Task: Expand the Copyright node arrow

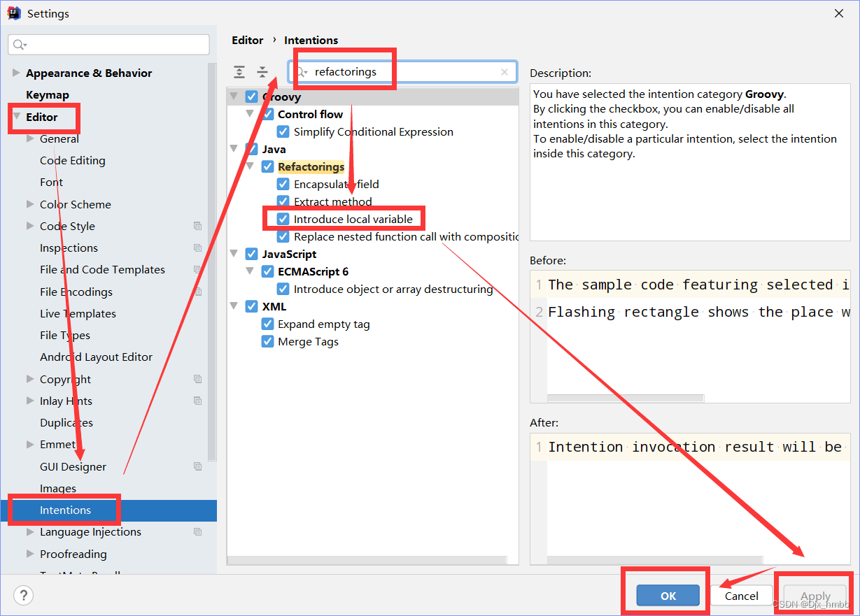Action: coord(30,379)
